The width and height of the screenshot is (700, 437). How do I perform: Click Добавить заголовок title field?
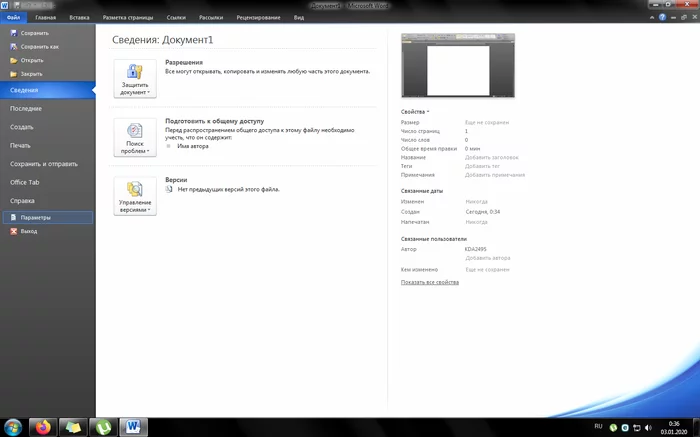(492, 157)
